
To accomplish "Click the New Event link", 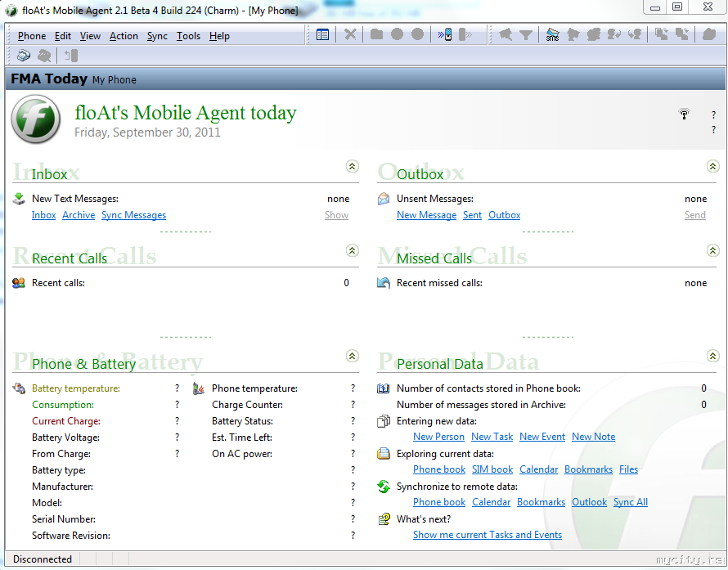I will [542, 437].
